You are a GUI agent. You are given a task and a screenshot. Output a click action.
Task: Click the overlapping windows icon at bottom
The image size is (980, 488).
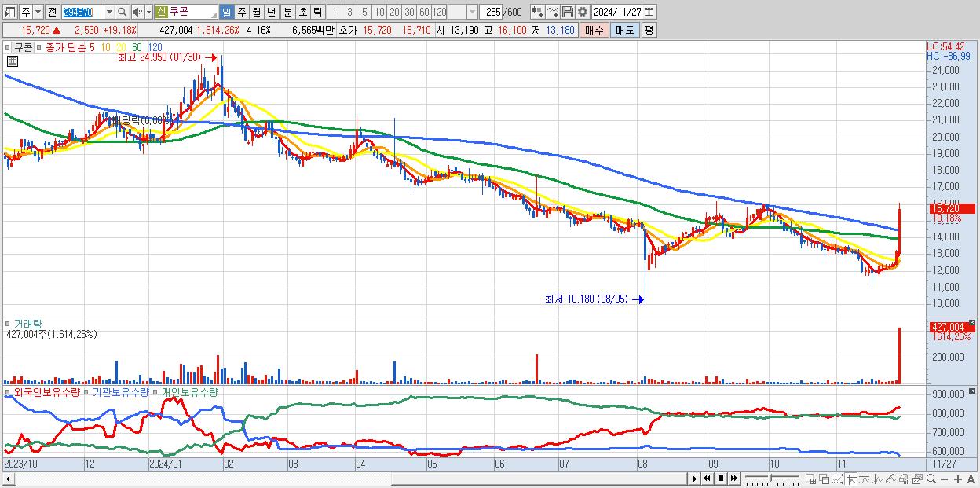point(825,478)
